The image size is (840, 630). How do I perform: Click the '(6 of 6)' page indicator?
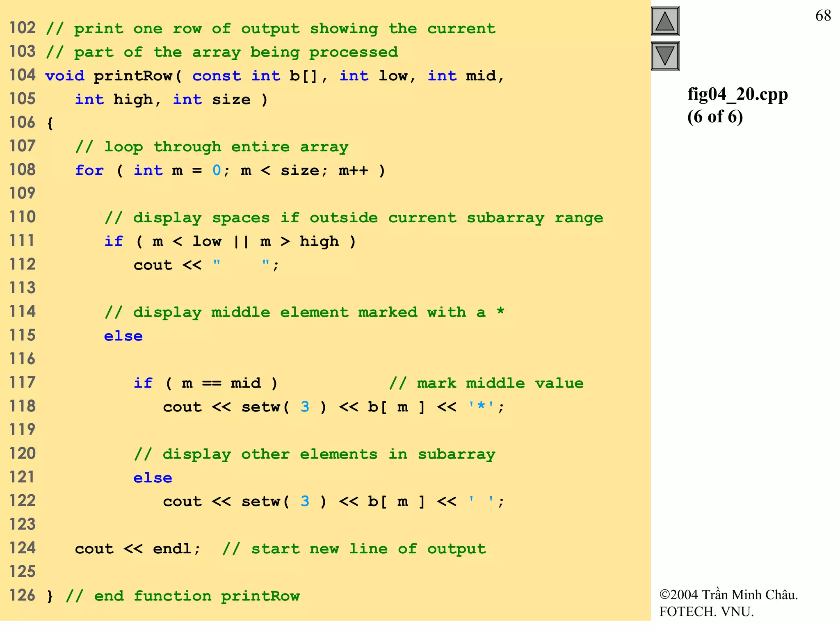(x=715, y=117)
